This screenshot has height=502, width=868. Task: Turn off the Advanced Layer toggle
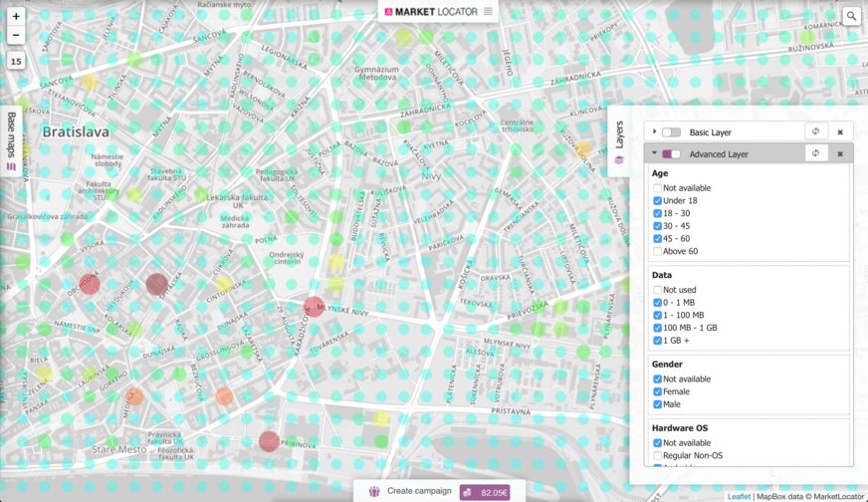(671, 154)
